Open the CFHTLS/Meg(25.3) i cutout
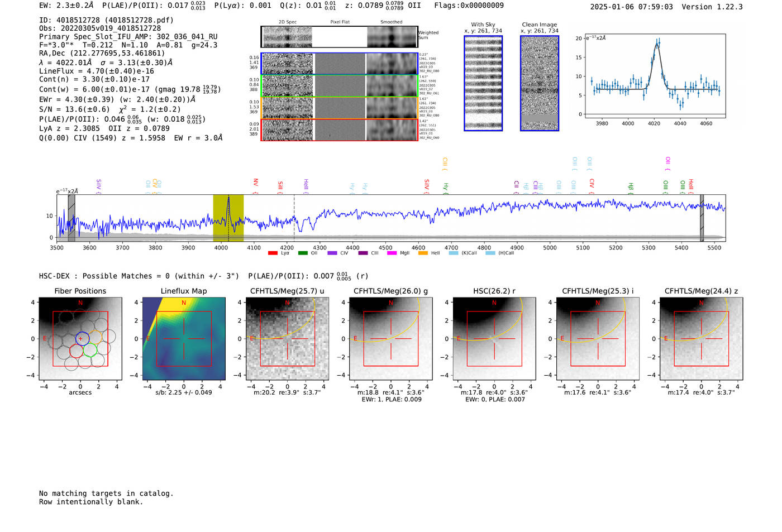 tap(598, 338)
